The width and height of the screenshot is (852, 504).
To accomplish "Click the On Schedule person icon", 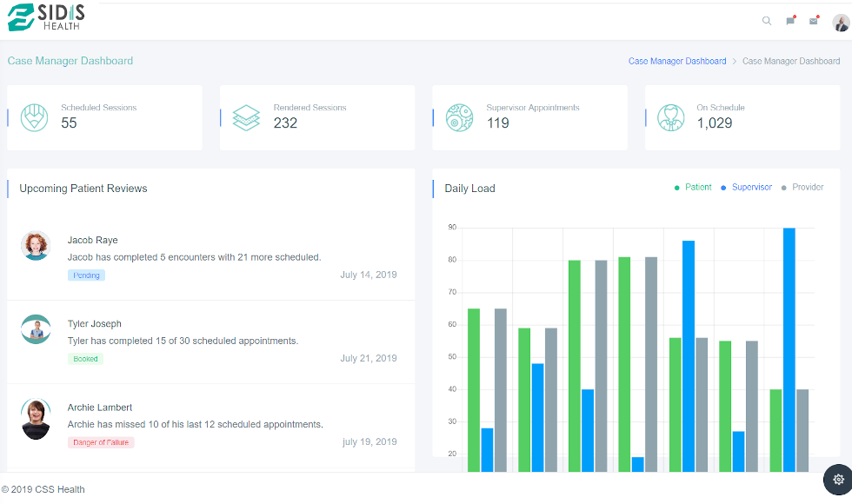I will click(x=671, y=117).
